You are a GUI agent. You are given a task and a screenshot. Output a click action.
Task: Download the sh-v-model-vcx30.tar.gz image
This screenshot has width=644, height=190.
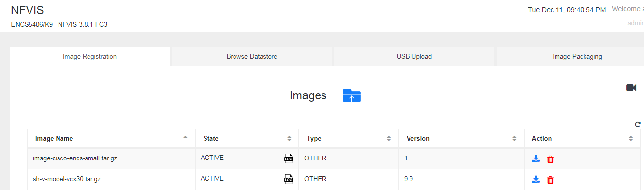click(x=536, y=180)
